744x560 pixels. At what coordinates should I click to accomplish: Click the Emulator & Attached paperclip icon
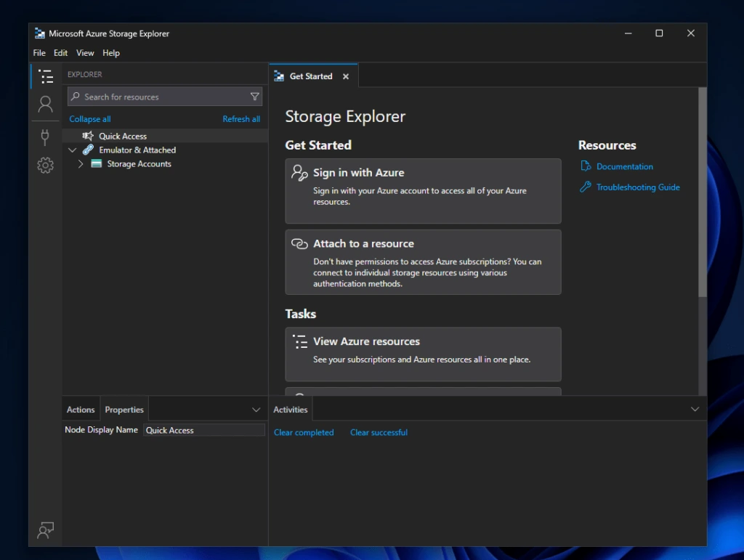(x=88, y=150)
